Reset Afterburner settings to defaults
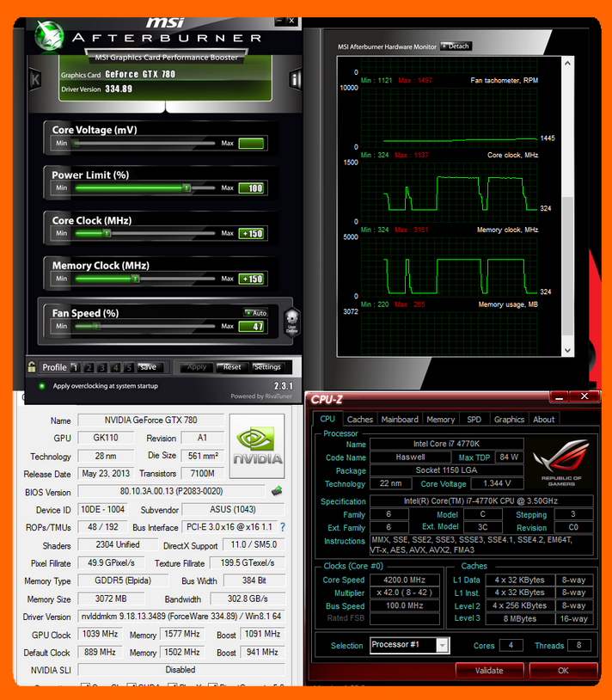 click(x=232, y=367)
